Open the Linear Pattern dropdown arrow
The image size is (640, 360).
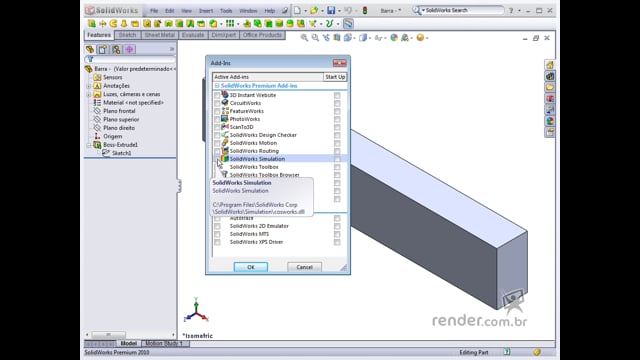(238, 24)
